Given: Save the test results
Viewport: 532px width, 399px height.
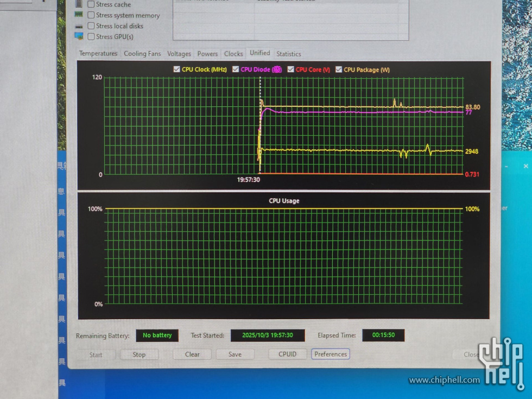Looking at the screenshot, I should 235,354.
